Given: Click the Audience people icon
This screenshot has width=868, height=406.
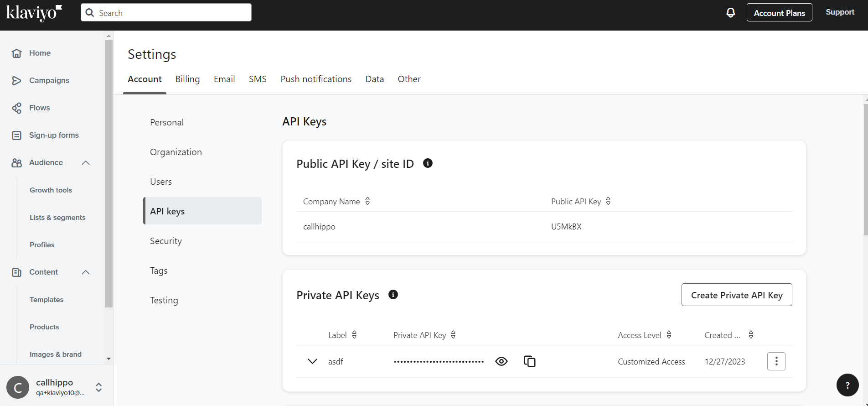Looking at the screenshot, I should coord(16,162).
